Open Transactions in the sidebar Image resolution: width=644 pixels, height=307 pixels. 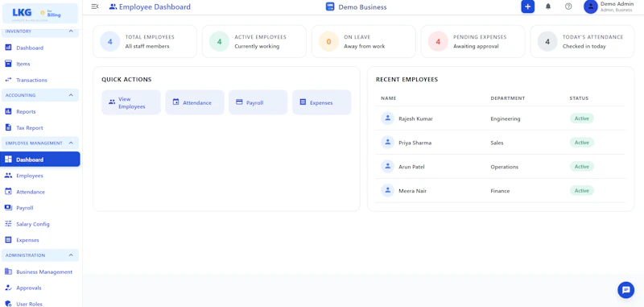39,80
